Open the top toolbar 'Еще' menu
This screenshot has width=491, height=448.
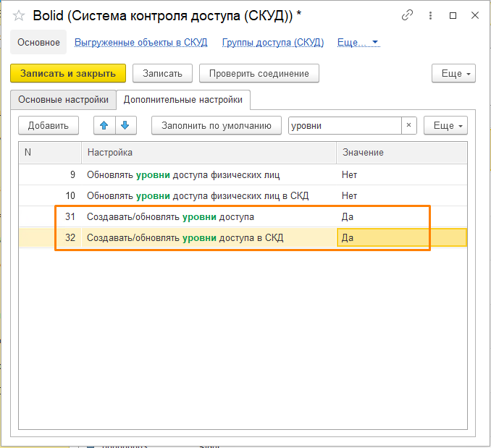453,73
